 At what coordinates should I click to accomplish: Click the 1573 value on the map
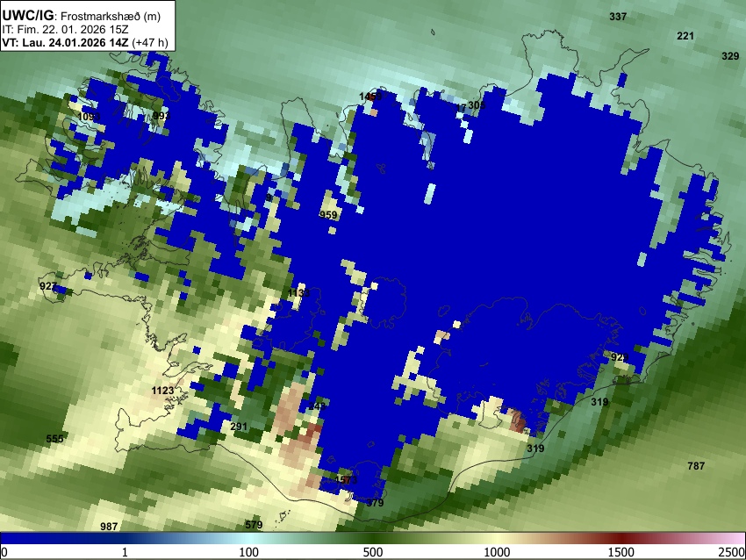[346, 480]
